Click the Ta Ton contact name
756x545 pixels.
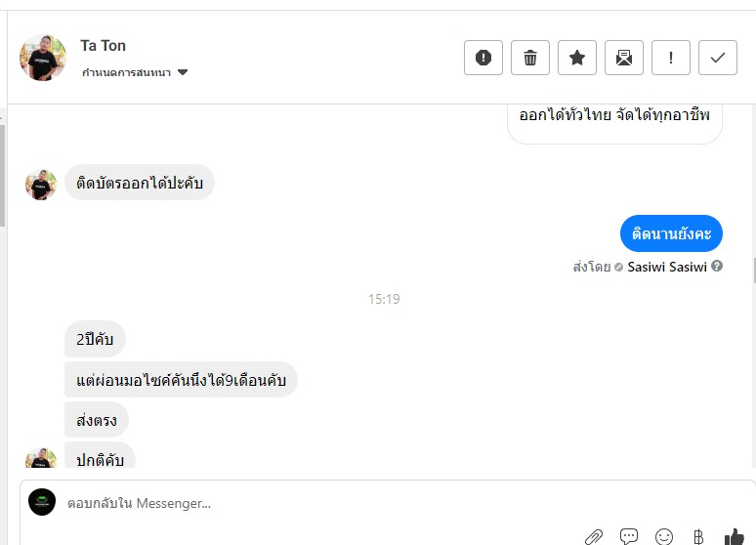coord(103,46)
